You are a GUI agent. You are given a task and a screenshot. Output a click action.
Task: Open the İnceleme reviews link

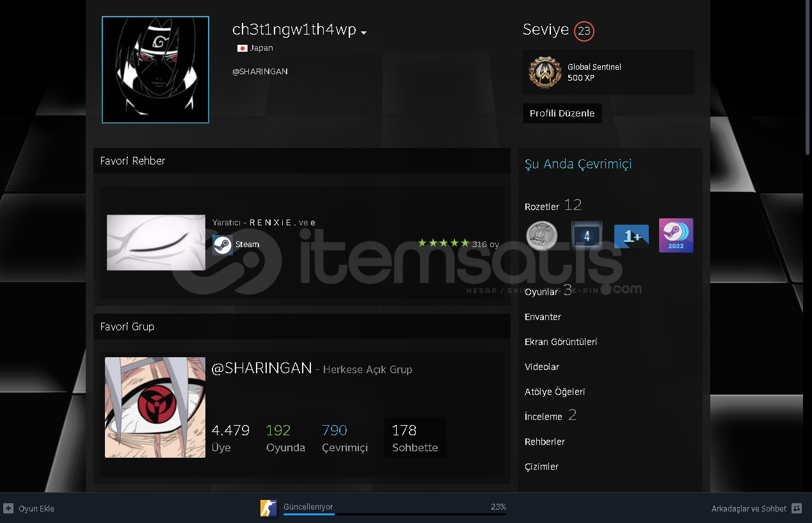(543, 417)
